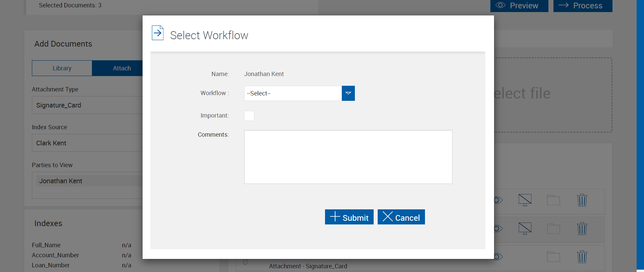Screen dimensions: 644x272
Task: Click the Cancel button
Action: click(x=401, y=217)
